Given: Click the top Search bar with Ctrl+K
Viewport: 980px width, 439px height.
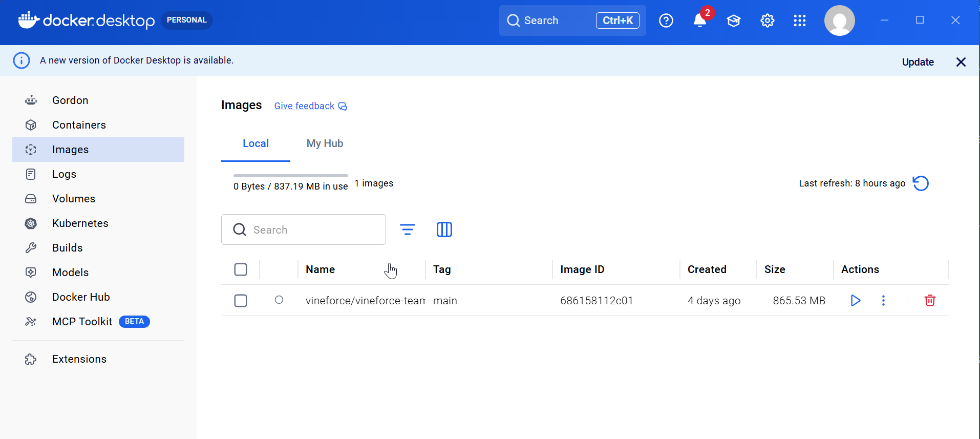Looking at the screenshot, I should point(572,20).
